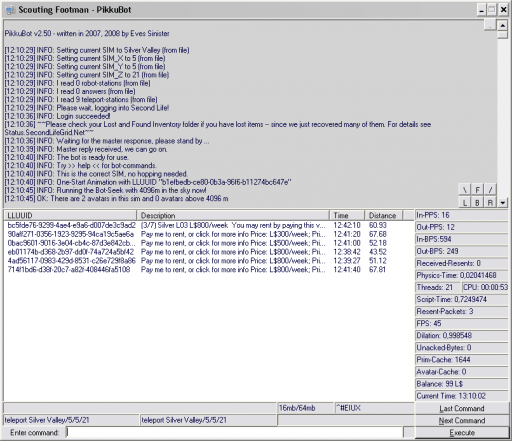The width and height of the screenshot is (512, 441).
Task: Click the Script-Time status field
Action: point(462,299)
